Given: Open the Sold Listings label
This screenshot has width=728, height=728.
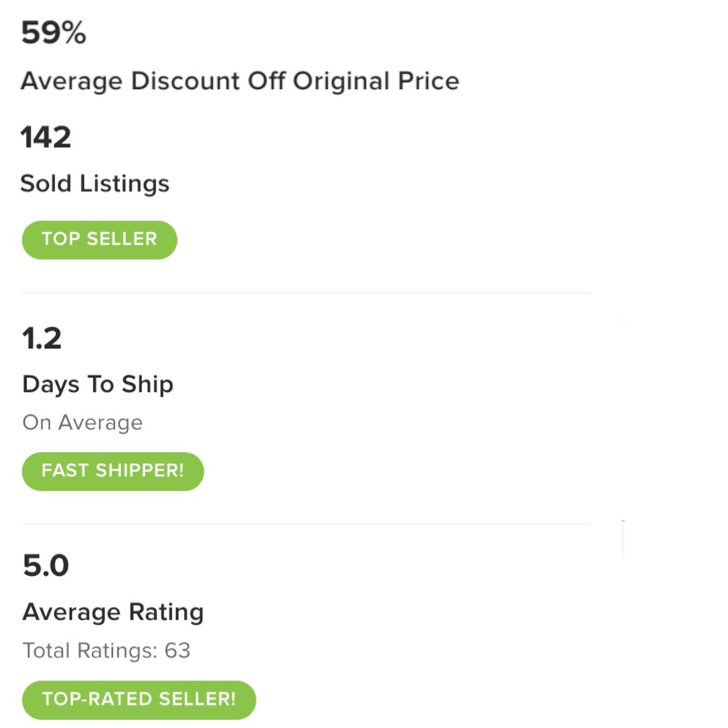Looking at the screenshot, I should (x=95, y=184).
